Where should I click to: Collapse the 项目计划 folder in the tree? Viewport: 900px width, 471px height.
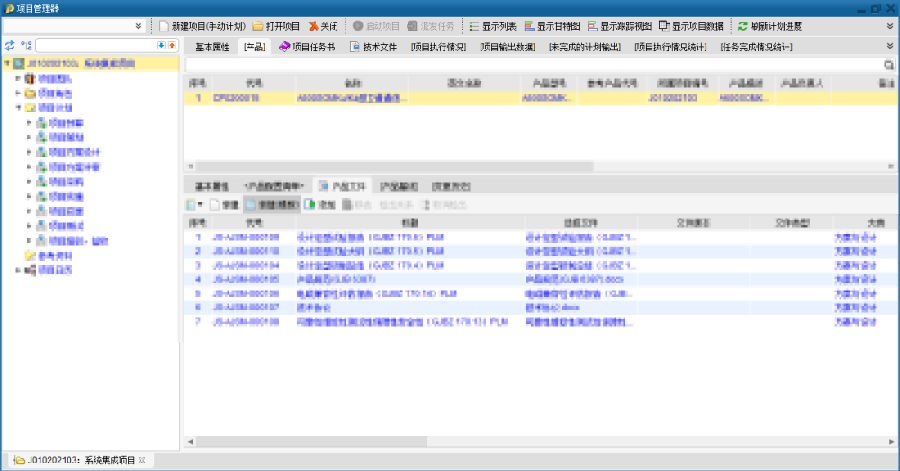pyautogui.click(x=18, y=107)
